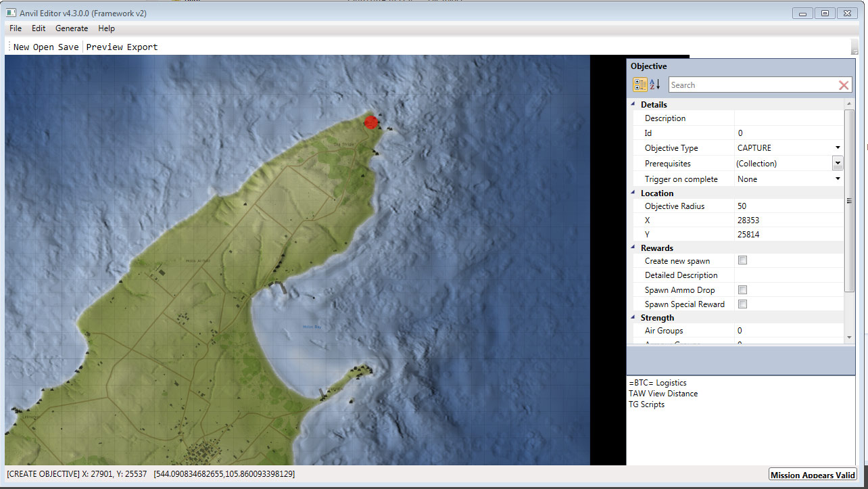Viewport: 868px width, 489px height.
Task: Open the Prerequisites collection dropdown button
Action: 838,163
